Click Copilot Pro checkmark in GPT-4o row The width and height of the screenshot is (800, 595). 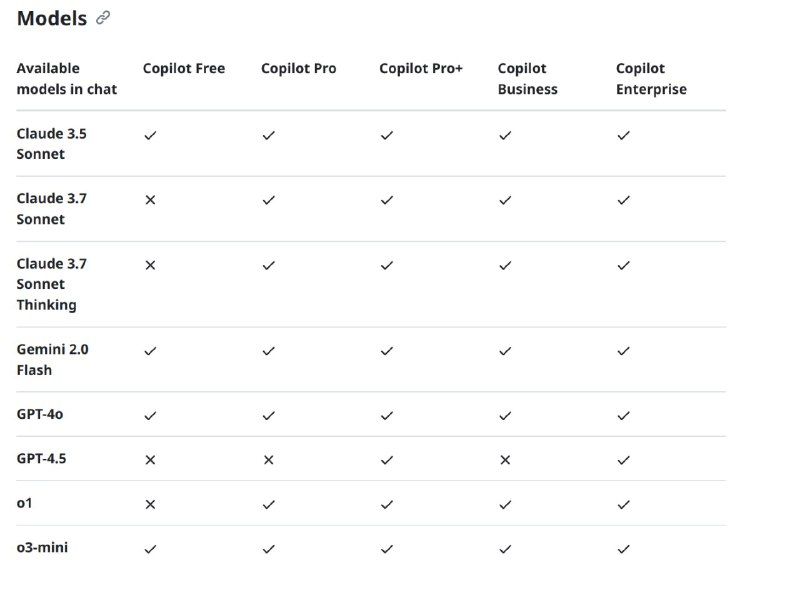pos(268,415)
